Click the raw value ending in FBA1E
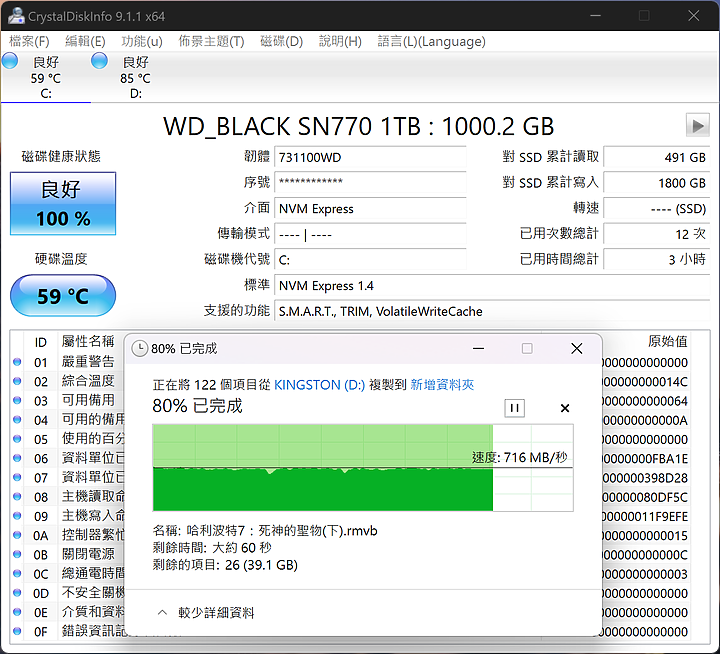This screenshot has height=654, width=720. pyautogui.click(x=645, y=459)
